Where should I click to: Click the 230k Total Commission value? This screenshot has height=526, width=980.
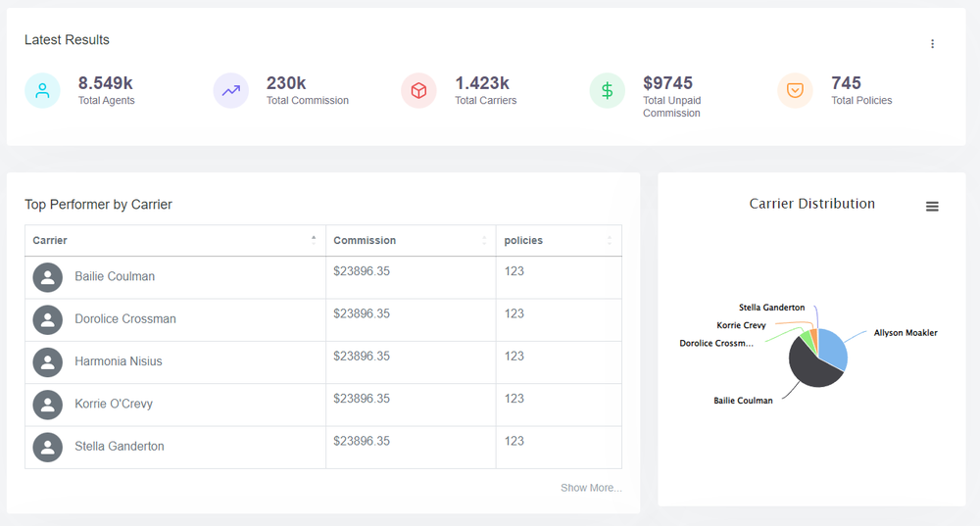[286, 83]
